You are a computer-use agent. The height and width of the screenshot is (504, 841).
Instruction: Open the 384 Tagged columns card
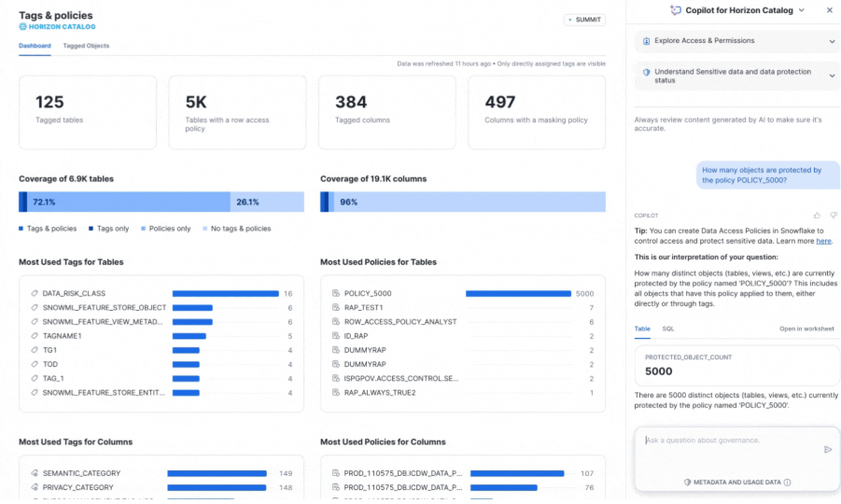[386, 112]
